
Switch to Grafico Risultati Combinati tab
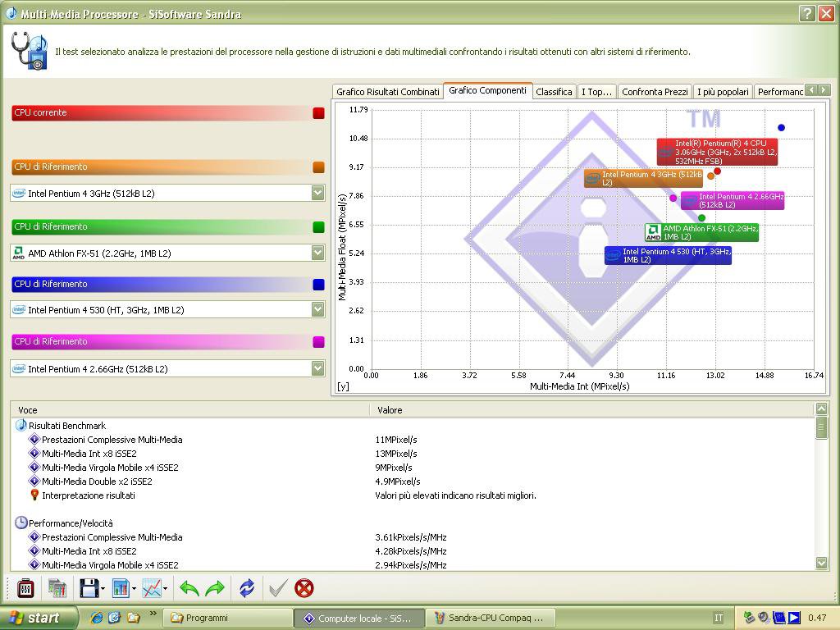click(387, 92)
